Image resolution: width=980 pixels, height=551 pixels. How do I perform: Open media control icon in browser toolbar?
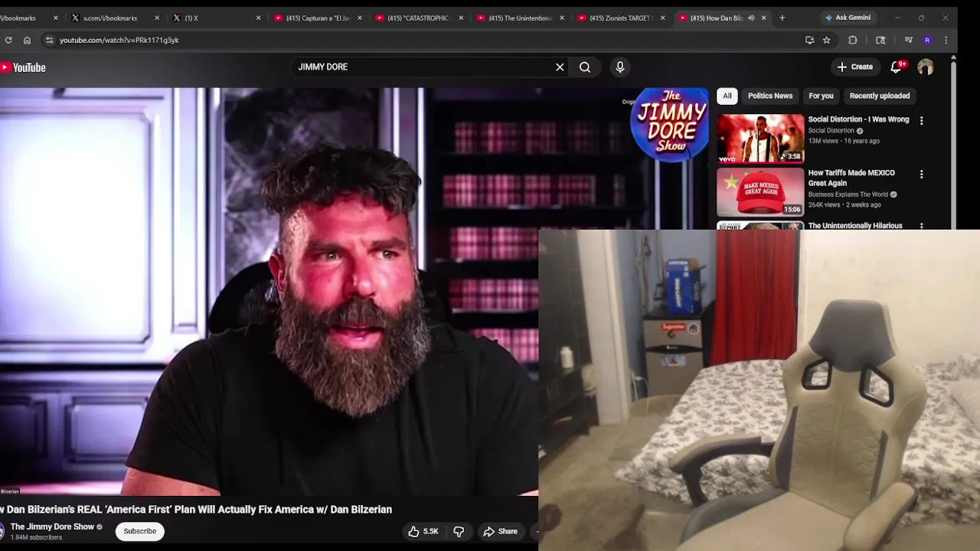(x=908, y=40)
